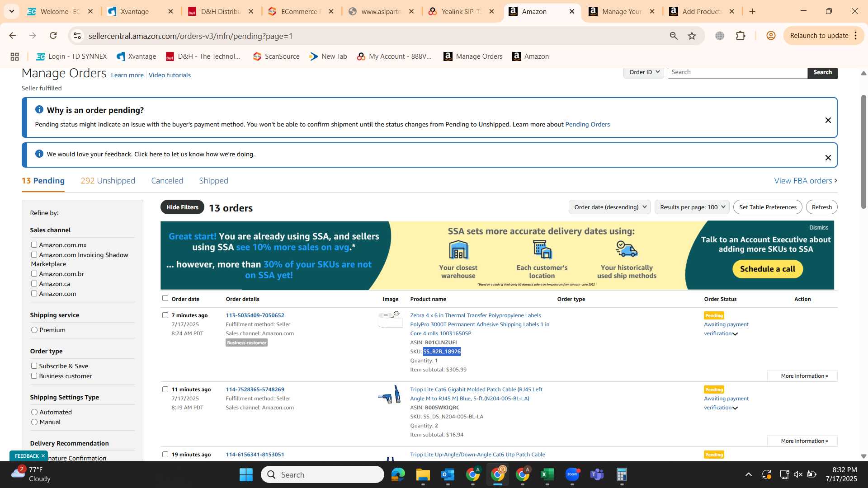Viewport: 868px width, 488px height.
Task: Switch to the Canceled tab
Action: coord(167,181)
